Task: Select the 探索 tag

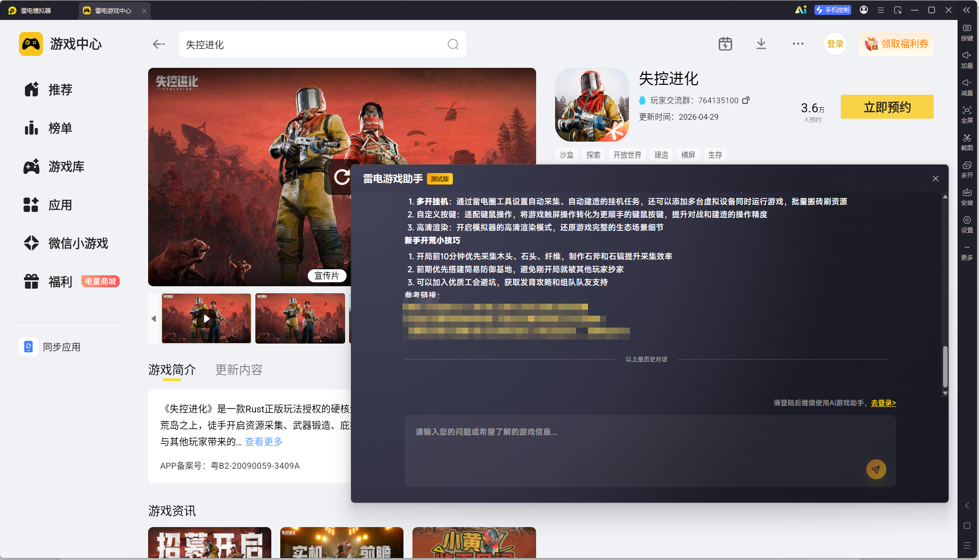Action: [593, 155]
